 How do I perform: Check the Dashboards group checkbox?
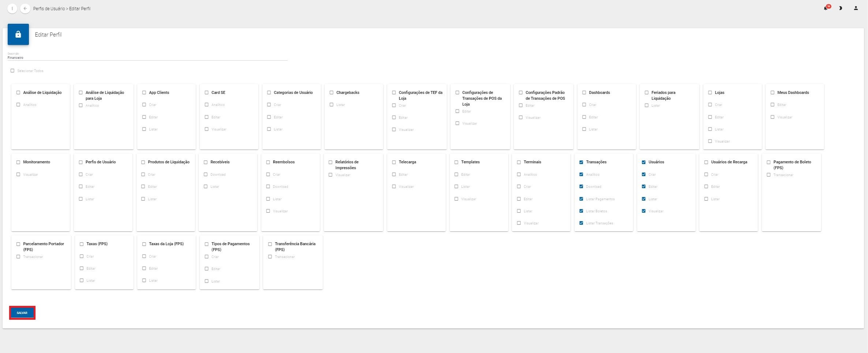tap(584, 93)
